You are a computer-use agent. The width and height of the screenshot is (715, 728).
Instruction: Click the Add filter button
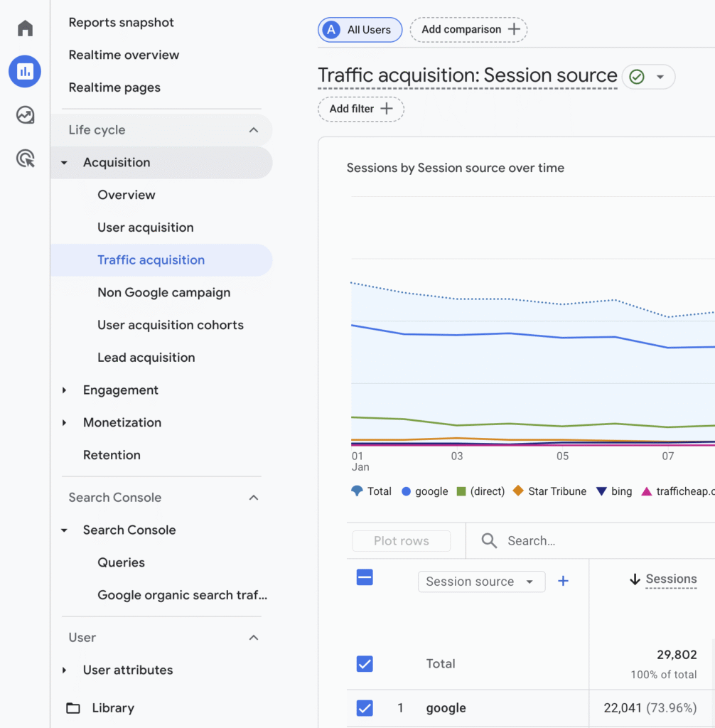coord(360,109)
